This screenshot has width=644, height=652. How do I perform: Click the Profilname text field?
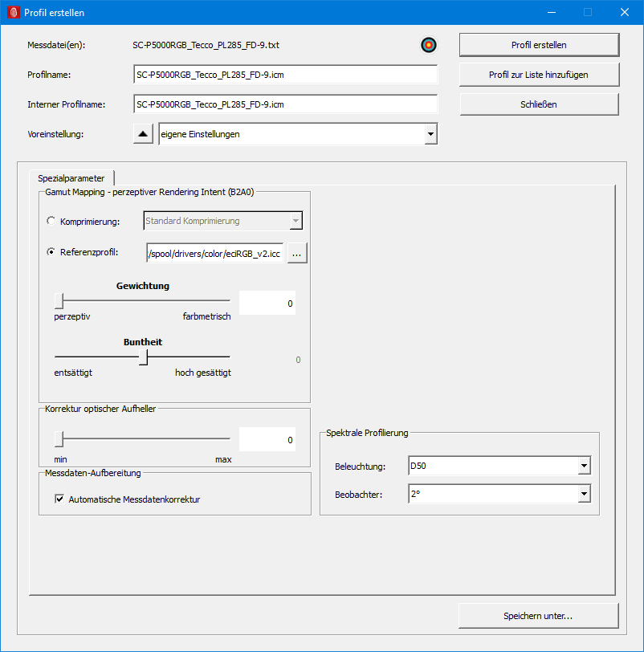click(x=285, y=75)
